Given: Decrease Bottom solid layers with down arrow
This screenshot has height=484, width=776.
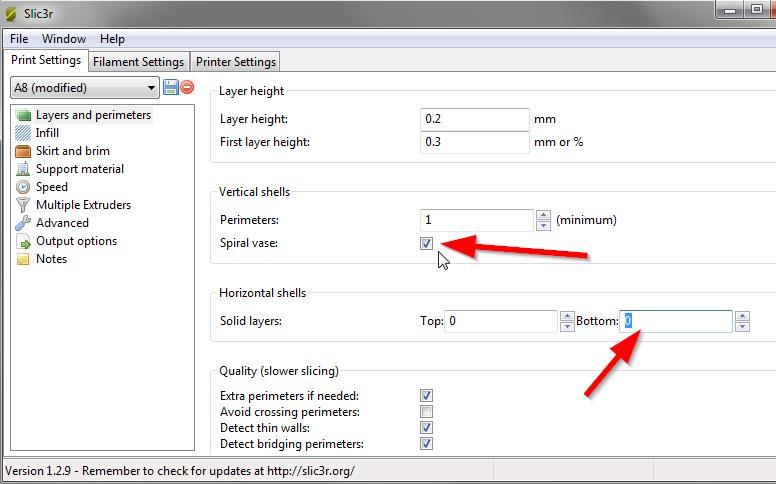Looking at the screenshot, I should 742,326.
